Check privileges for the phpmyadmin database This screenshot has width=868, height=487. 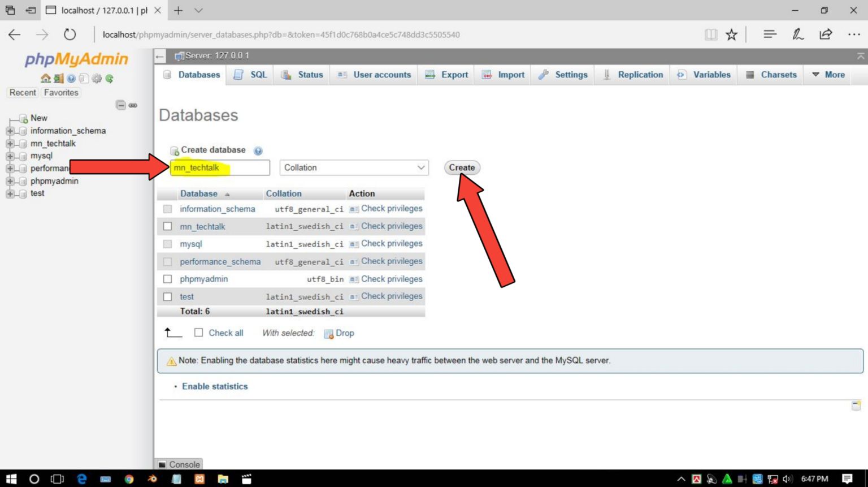391,279
